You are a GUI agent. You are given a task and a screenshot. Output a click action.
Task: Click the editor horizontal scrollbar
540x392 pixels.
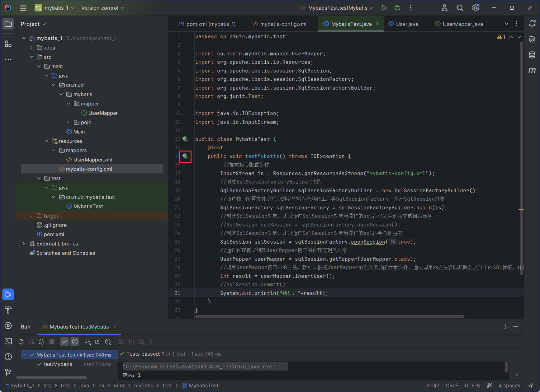pyautogui.click(x=329, y=316)
